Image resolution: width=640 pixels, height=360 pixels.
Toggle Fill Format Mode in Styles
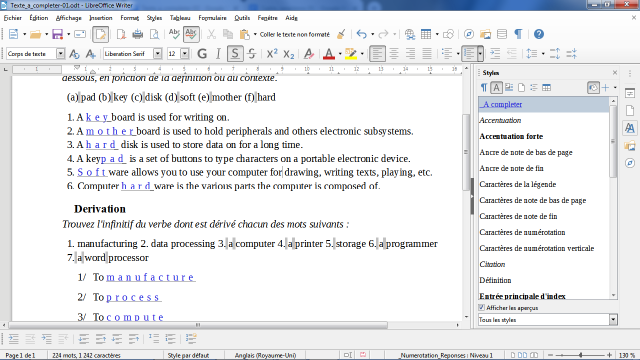[x=593, y=87]
